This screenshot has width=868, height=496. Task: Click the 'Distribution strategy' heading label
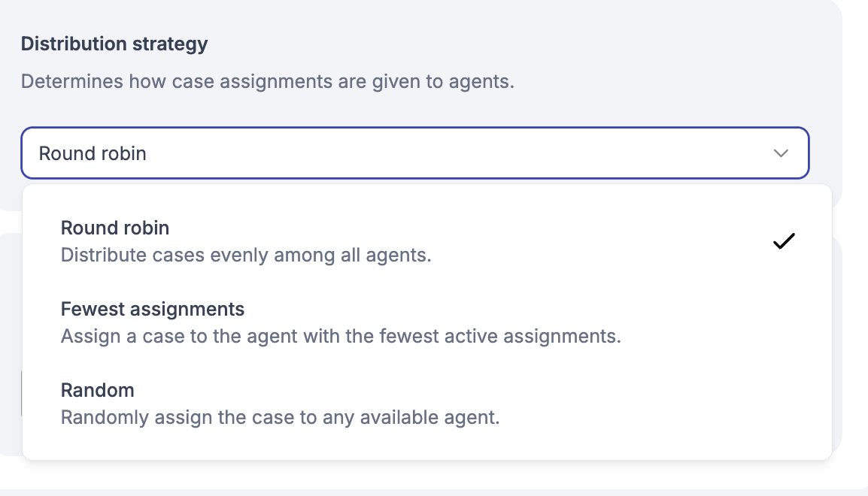(114, 44)
